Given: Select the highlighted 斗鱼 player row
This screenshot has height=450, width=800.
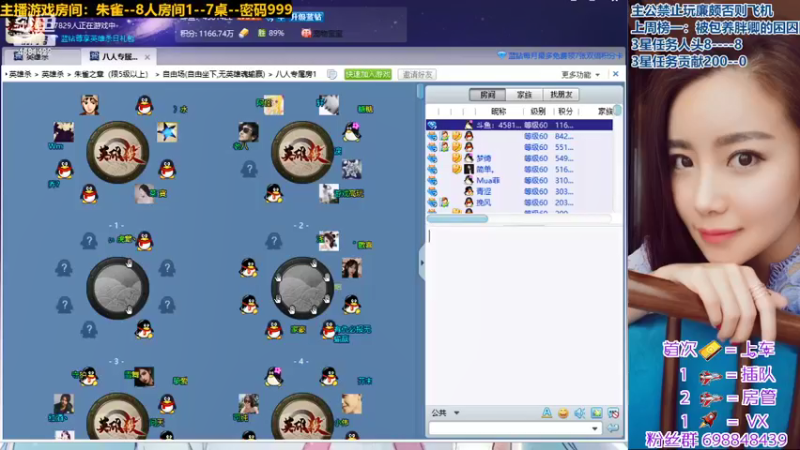Looking at the screenshot, I should pos(519,125).
